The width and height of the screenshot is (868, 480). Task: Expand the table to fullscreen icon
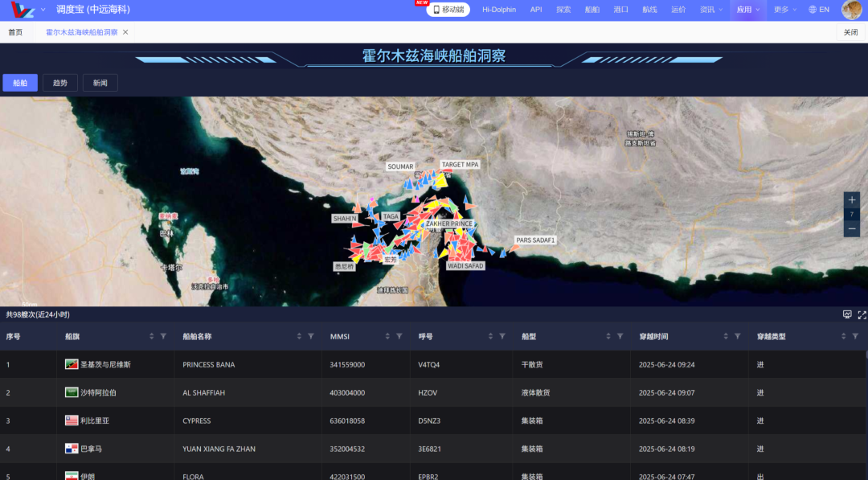[862, 314]
